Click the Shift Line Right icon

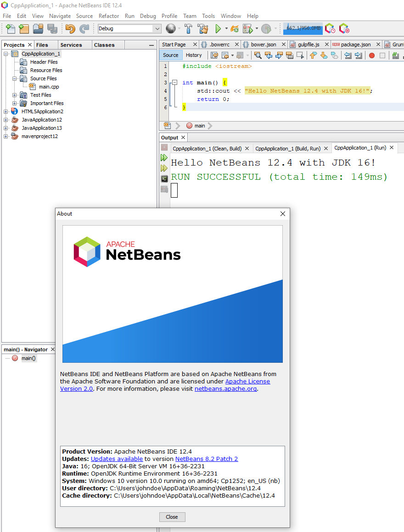coord(359,55)
